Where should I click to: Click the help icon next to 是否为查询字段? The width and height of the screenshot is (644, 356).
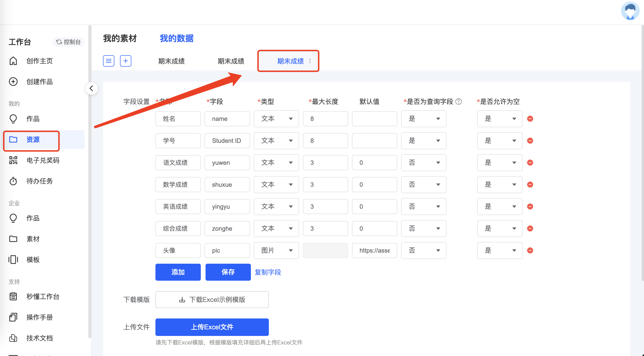459,102
